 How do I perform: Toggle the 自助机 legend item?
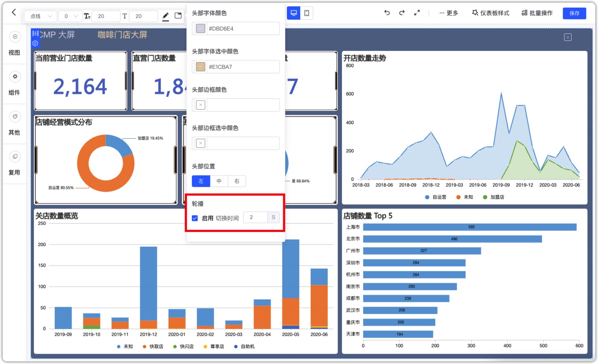[244, 347]
